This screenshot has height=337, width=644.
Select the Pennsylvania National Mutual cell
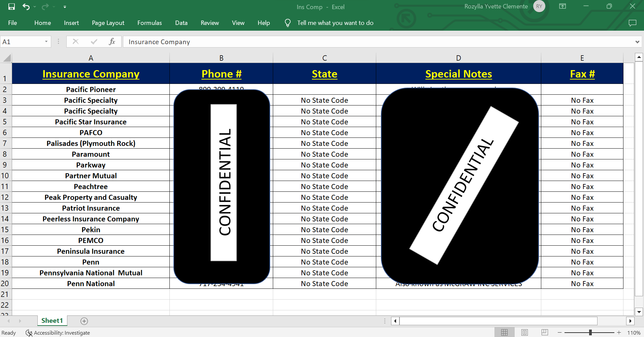[x=91, y=273]
